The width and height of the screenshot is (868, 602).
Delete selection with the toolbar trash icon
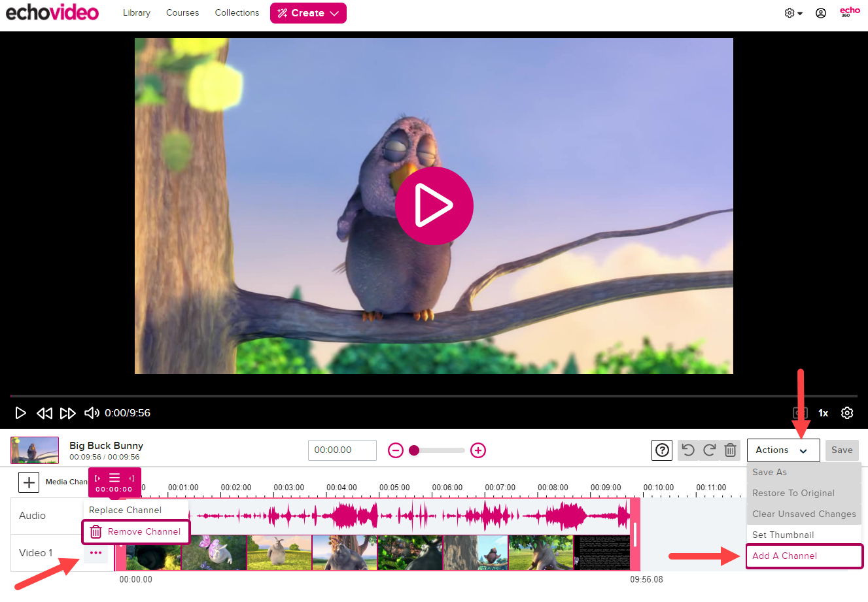pos(730,450)
